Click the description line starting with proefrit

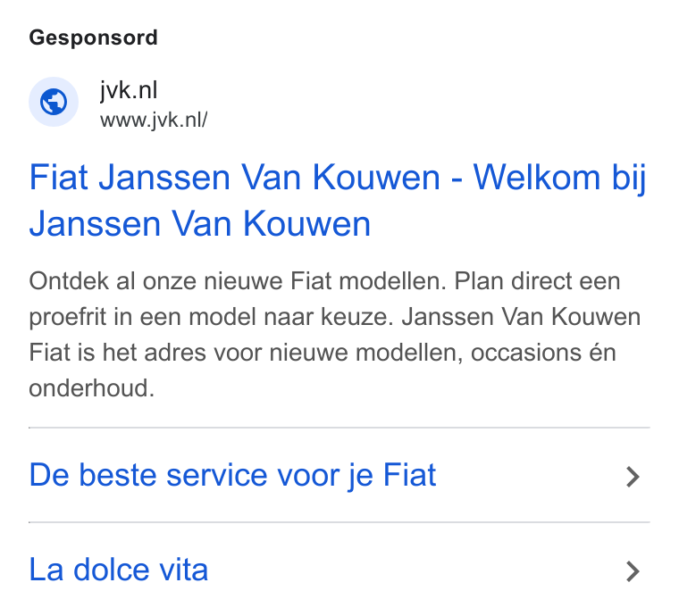335,317
